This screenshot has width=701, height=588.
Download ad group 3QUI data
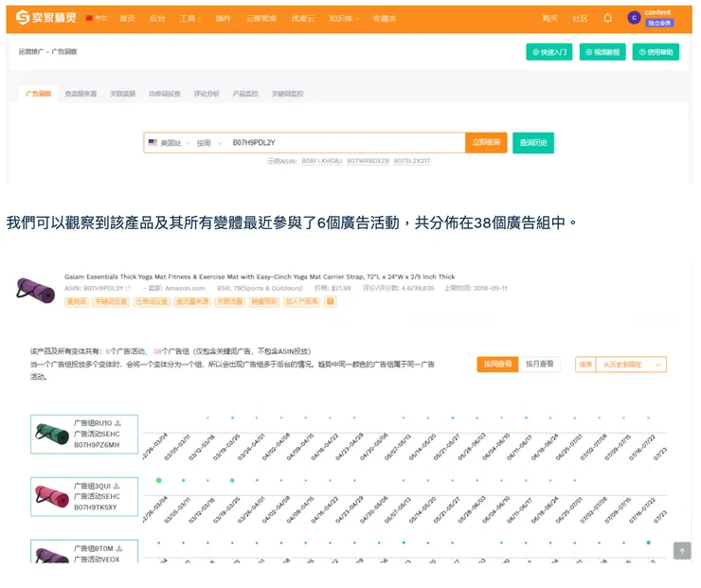(117, 486)
